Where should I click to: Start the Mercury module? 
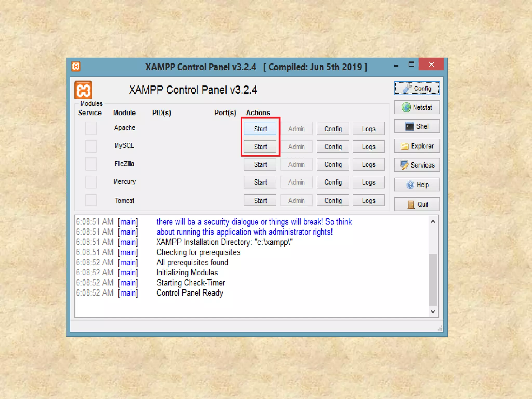pos(260,182)
